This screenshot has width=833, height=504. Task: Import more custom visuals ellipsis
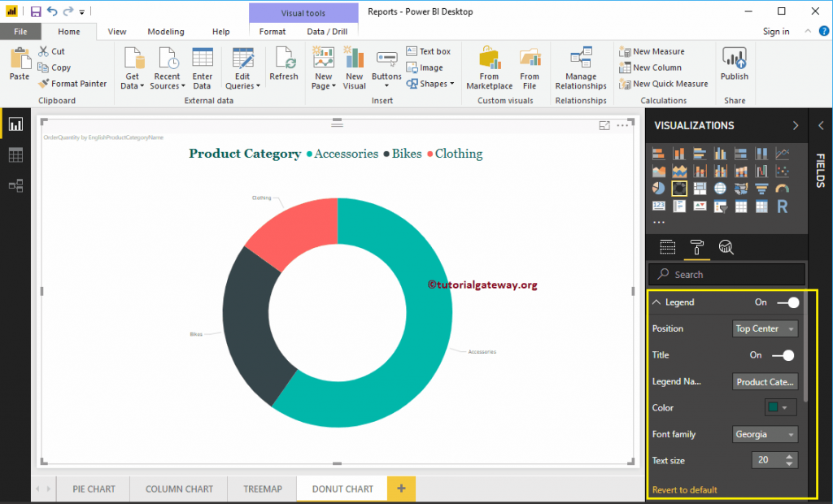click(658, 223)
